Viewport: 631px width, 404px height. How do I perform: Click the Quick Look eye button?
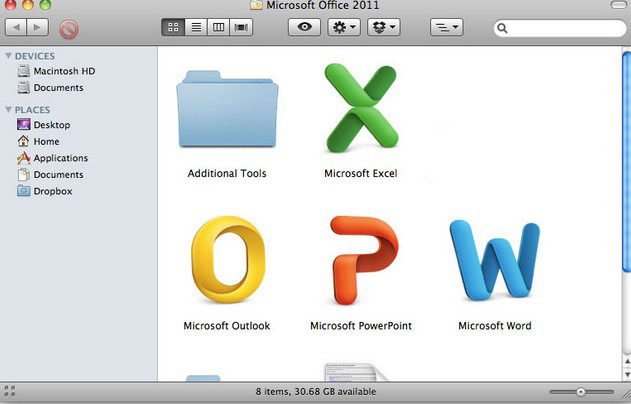[x=304, y=27]
